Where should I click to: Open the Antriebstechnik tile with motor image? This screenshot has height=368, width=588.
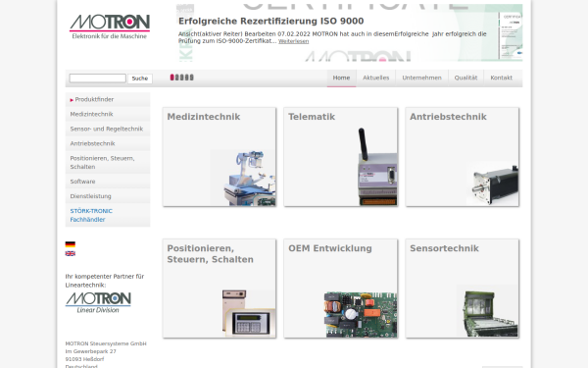tap(462, 157)
